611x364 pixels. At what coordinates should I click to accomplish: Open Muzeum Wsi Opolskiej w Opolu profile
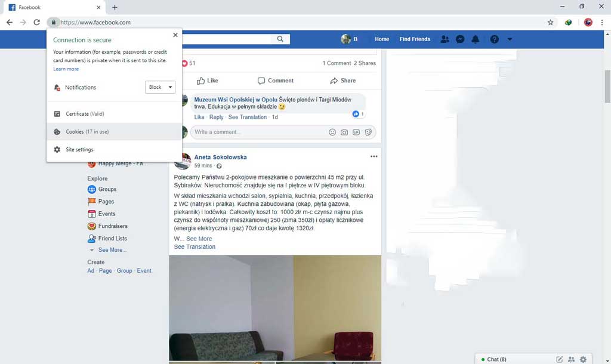(236, 100)
